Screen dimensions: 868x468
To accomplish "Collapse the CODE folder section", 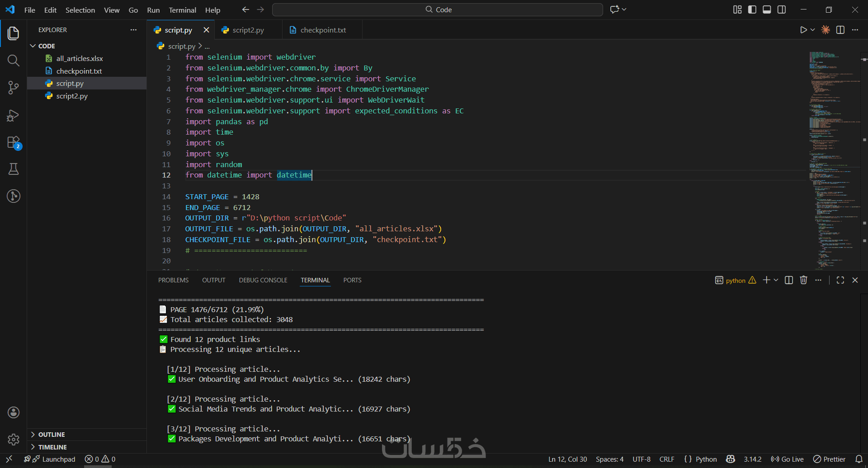I will pos(87,46).
